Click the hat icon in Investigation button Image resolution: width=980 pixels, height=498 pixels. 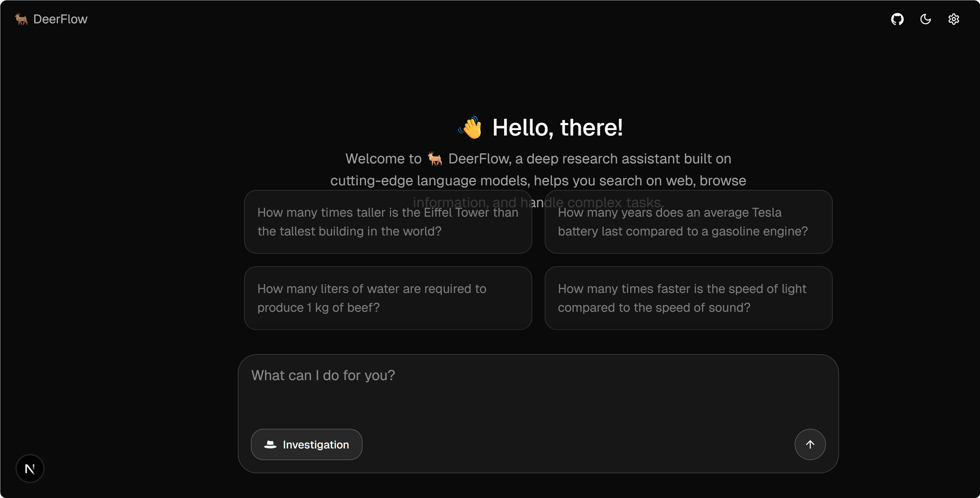(270, 444)
